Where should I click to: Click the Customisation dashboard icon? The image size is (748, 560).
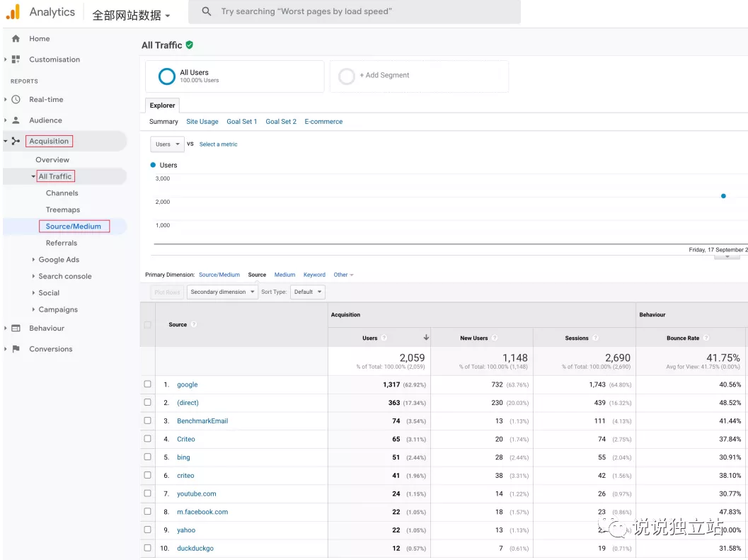tap(16, 59)
